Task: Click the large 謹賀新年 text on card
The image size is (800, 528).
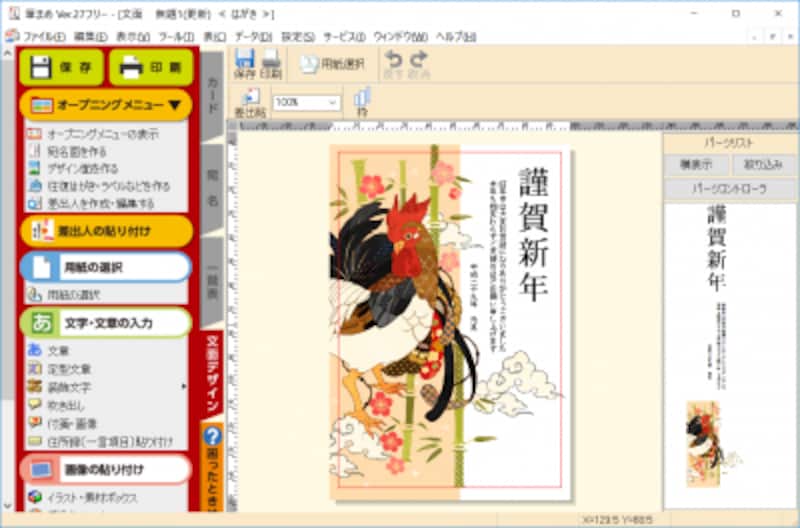Action: point(534,234)
